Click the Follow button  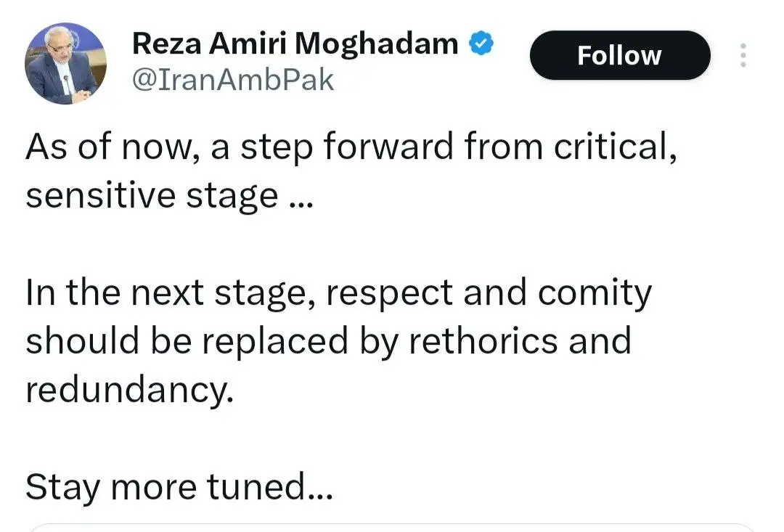619,55
